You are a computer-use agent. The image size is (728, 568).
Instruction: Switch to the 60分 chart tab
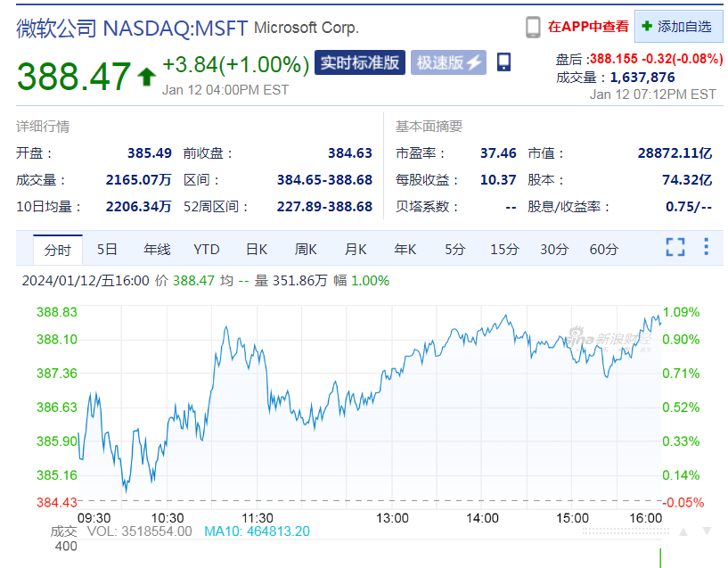[x=603, y=250]
